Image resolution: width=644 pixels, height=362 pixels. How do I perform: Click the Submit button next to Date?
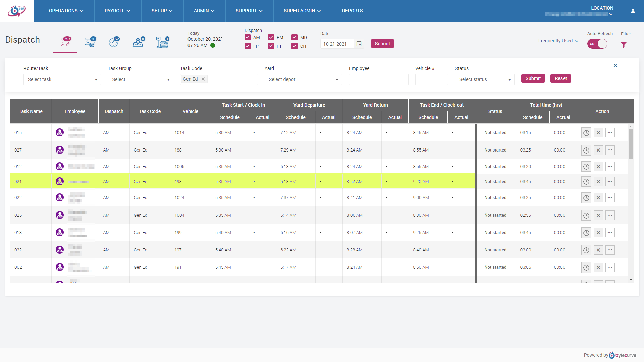382,44
